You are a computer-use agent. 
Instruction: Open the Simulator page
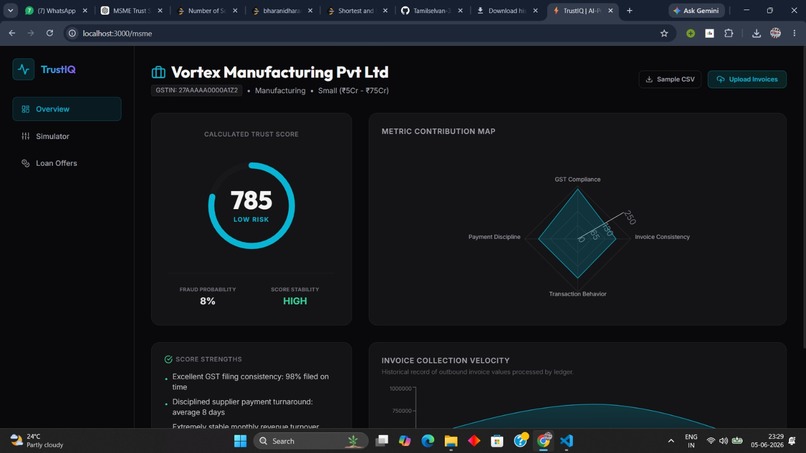67,136
